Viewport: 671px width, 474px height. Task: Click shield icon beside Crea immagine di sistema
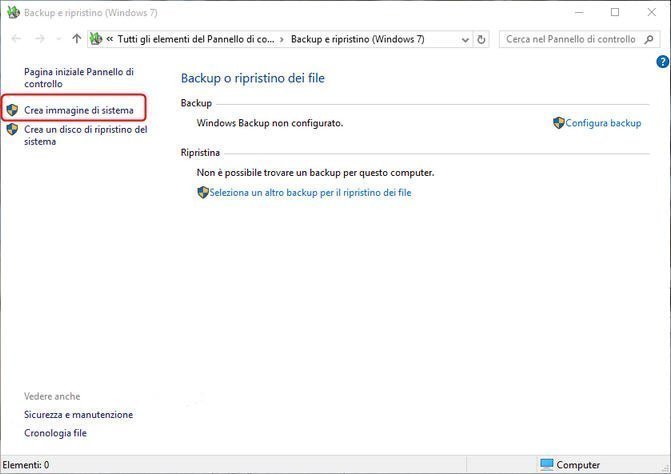coord(12,110)
